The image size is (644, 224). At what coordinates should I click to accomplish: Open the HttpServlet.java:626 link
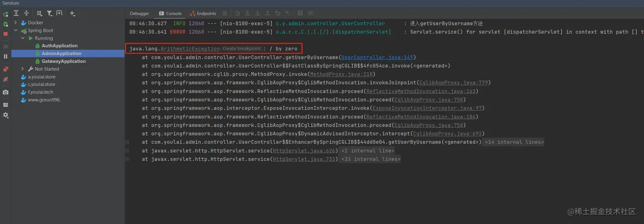pyautogui.click(x=304, y=151)
